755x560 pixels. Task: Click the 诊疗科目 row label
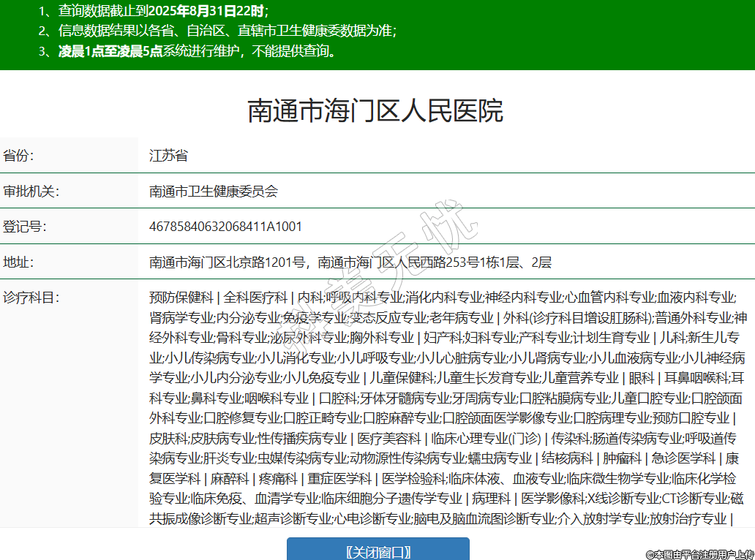tap(30, 298)
